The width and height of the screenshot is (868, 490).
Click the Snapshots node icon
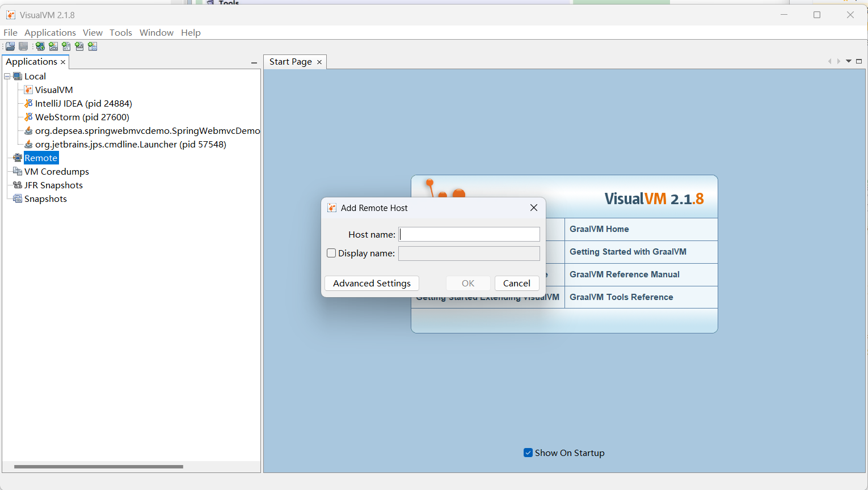click(18, 198)
